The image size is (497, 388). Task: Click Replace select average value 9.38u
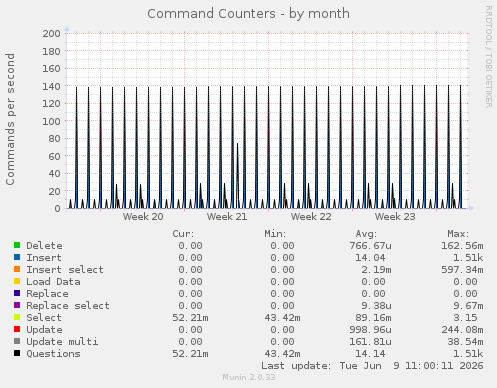pyautogui.click(x=376, y=306)
